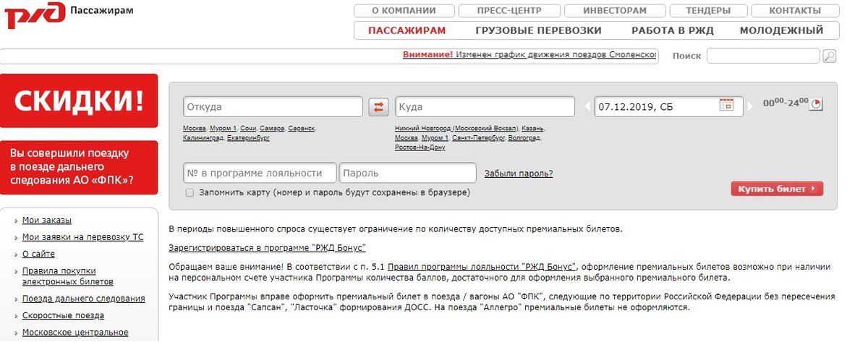
Task: Pick 'Москва' under the Откуда field
Action: point(194,128)
